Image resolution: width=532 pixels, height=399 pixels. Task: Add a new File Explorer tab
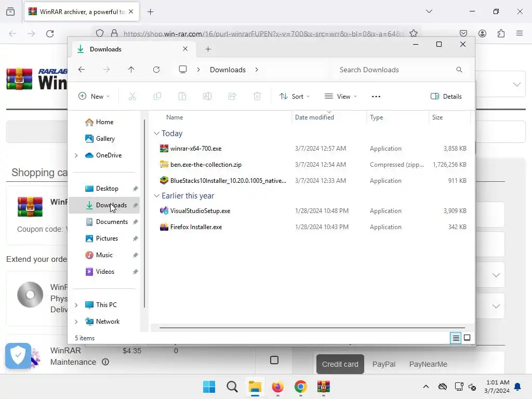[208, 49]
